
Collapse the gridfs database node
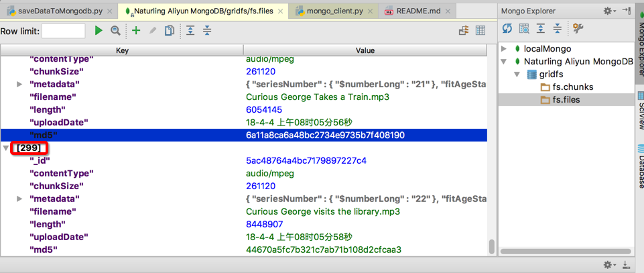[x=517, y=74]
